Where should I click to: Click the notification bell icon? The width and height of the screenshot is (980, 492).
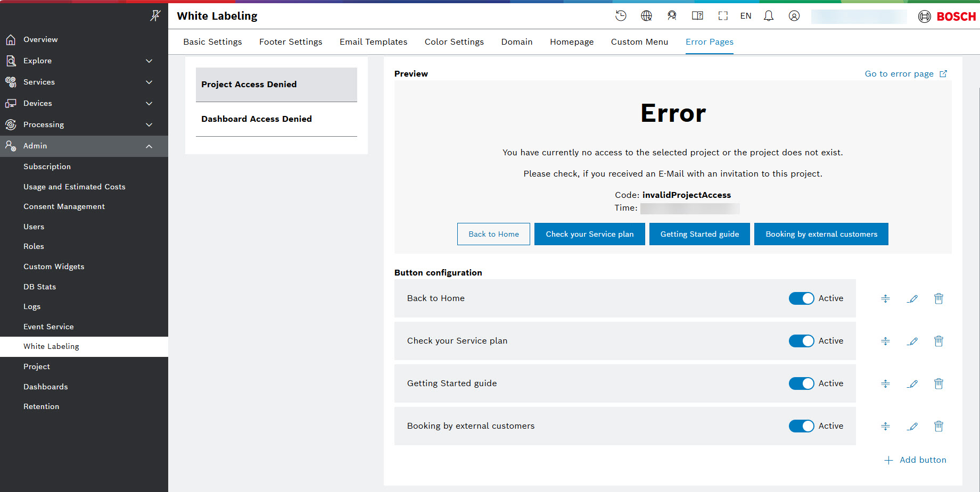click(768, 16)
